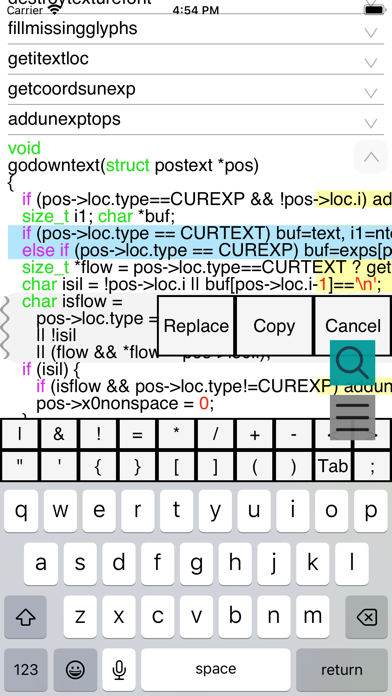The image size is (392, 696).
Task: Place cursor on 'size_t i1; char *buf;' line
Action: tap(99, 217)
